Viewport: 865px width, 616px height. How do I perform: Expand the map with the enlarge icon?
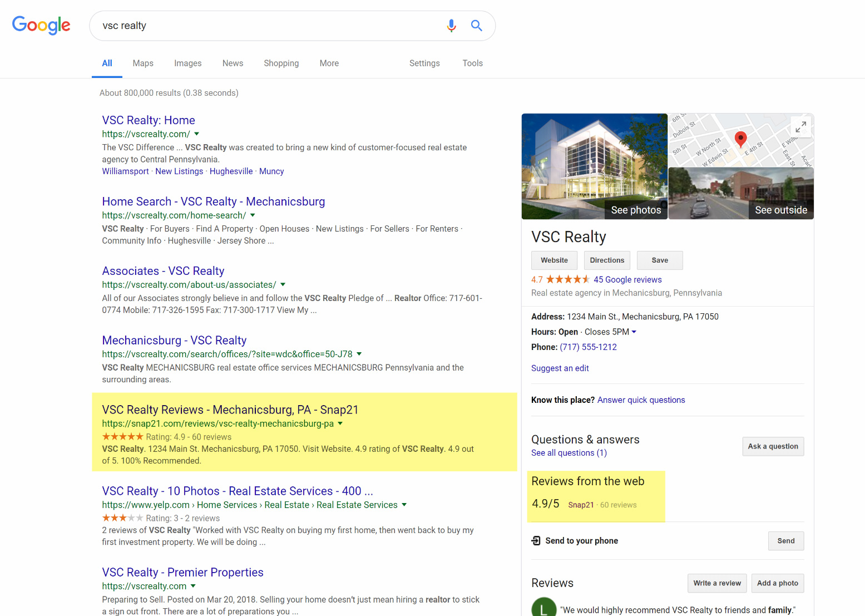[800, 127]
